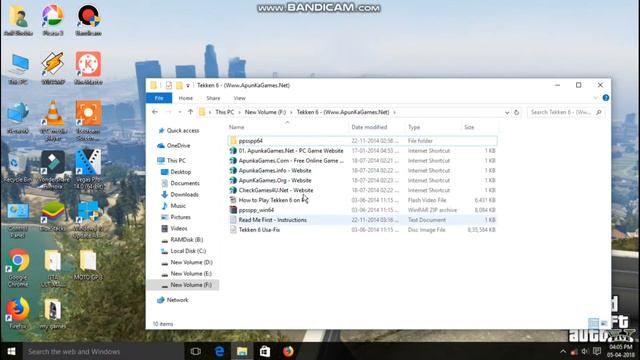Open Firefox desktop shortcut
640x360 pixels.
(x=18, y=313)
